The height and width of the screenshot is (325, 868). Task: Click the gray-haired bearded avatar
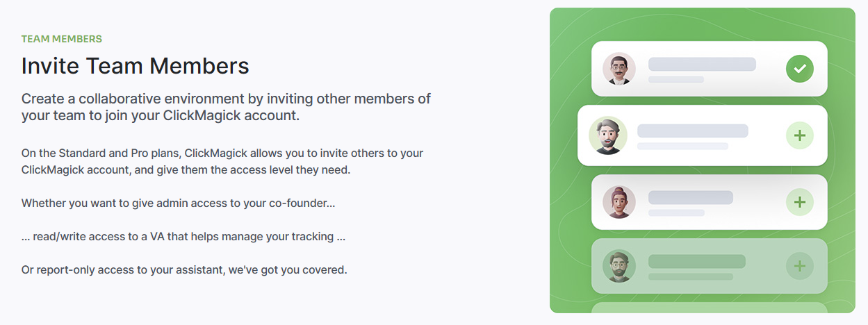[x=607, y=135]
